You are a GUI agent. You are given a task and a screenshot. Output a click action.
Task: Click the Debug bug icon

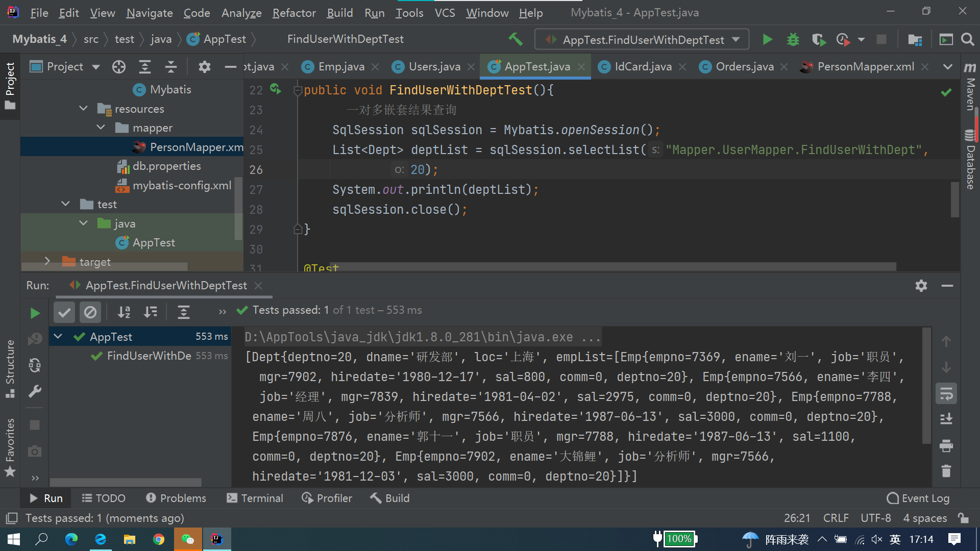793,39
